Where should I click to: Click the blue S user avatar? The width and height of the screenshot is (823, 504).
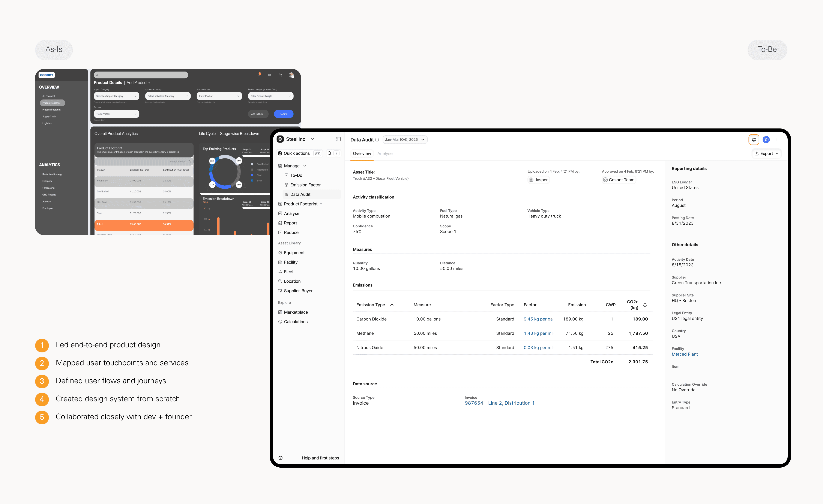pos(766,140)
